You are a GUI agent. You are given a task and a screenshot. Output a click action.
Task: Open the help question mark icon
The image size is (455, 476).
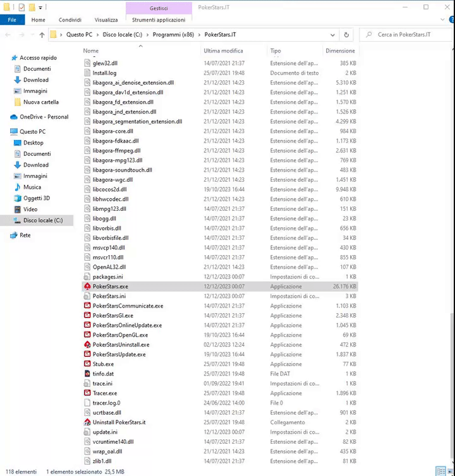click(452, 20)
